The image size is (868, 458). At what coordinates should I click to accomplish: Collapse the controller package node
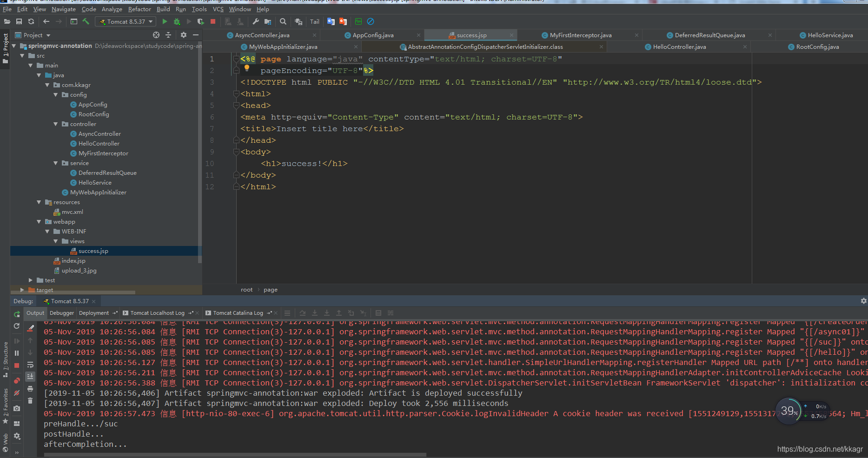(56, 124)
